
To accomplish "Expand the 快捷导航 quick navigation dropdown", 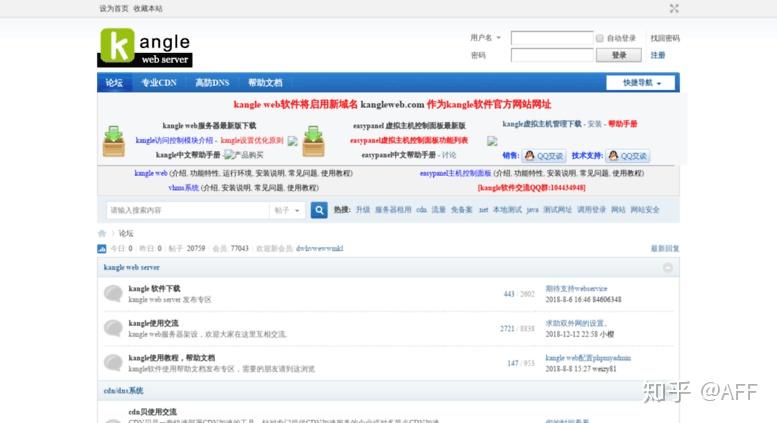I will [640, 83].
